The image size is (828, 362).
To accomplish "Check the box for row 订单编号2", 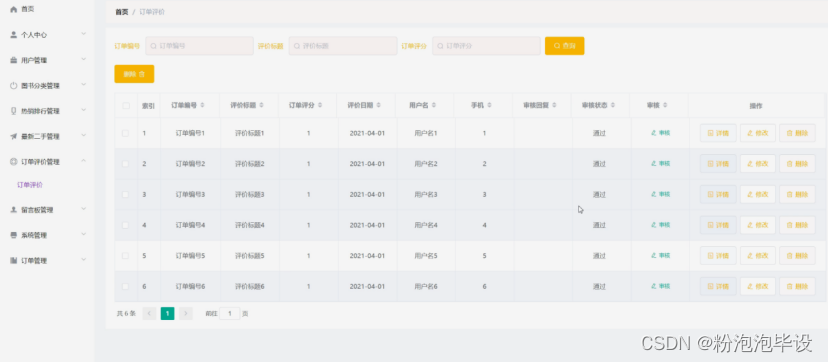I will [125, 164].
